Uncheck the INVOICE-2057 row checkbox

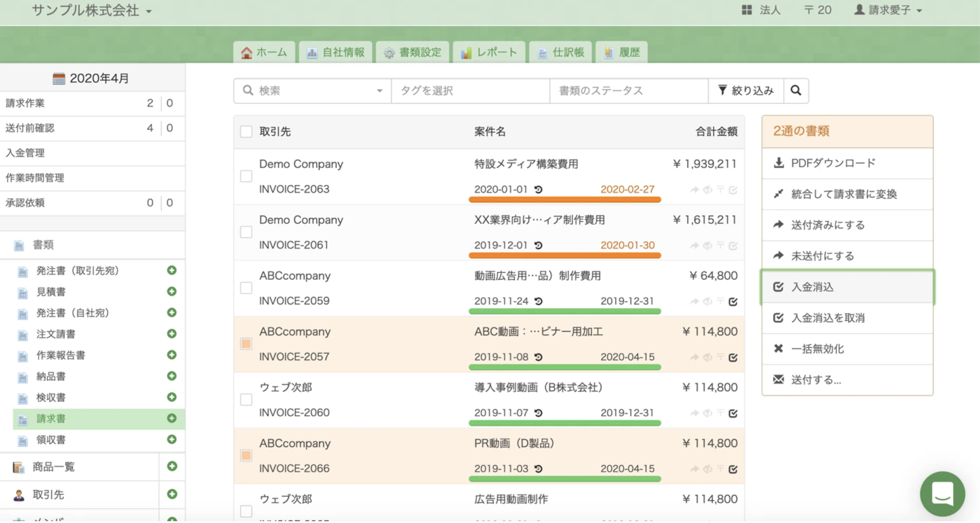246,344
